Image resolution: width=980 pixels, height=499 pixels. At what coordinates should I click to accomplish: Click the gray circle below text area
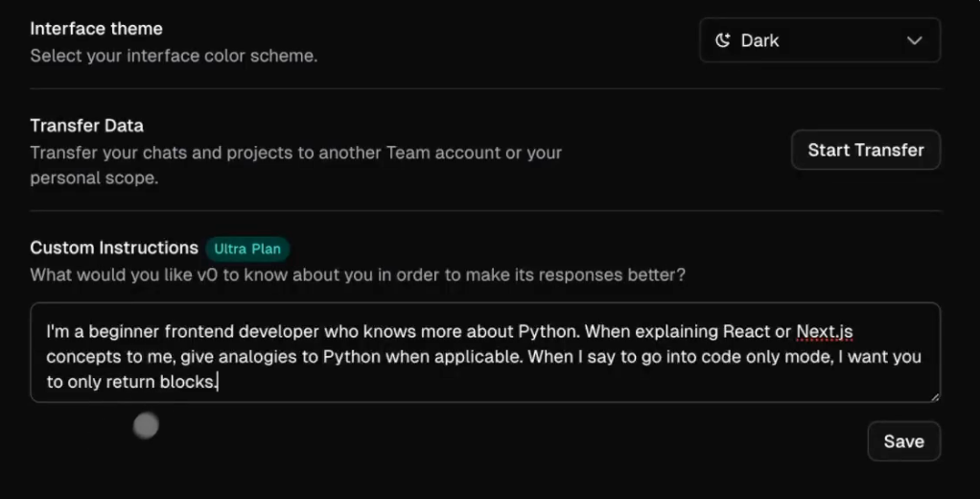point(146,425)
